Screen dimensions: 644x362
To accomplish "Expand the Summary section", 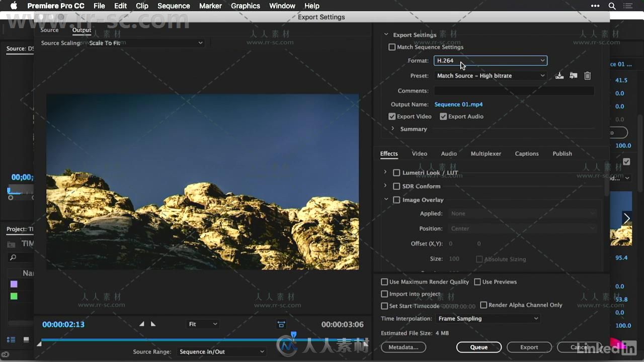I will point(393,129).
